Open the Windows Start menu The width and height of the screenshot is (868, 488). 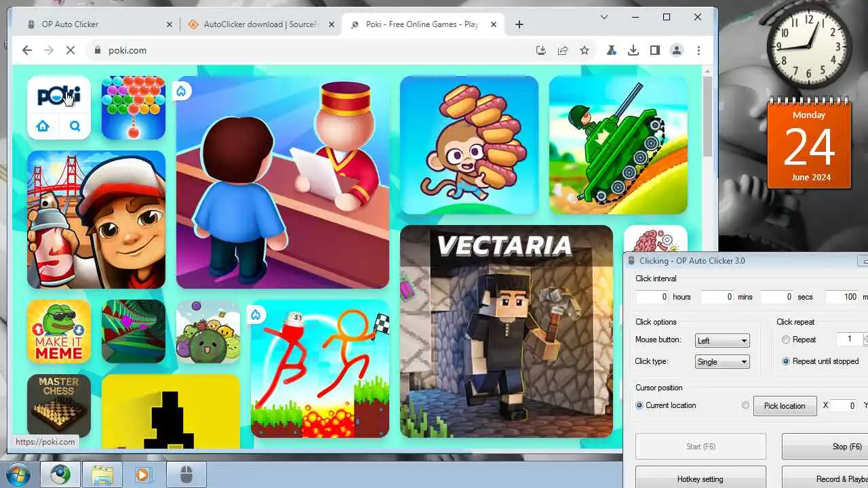18,474
